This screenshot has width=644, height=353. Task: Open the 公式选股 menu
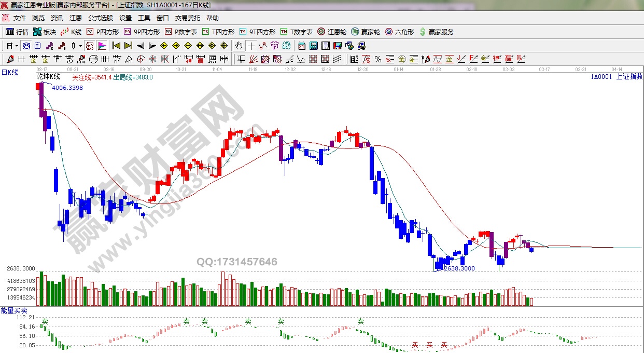101,18
